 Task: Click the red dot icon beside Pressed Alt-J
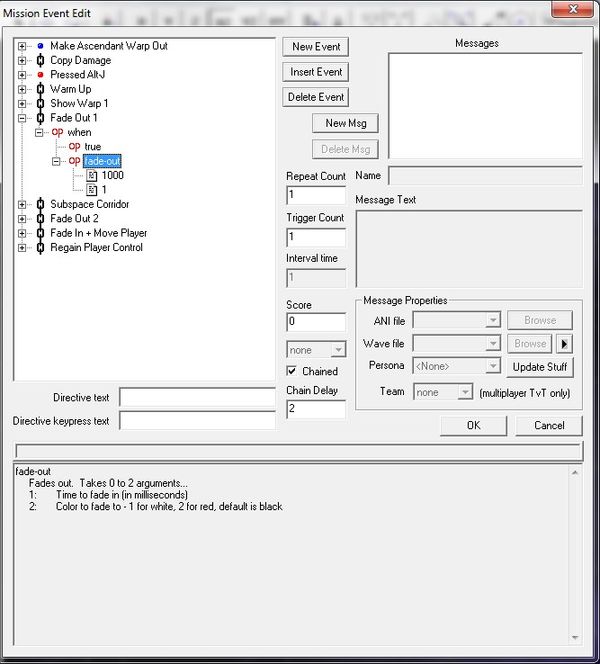[x=40, y=75]
